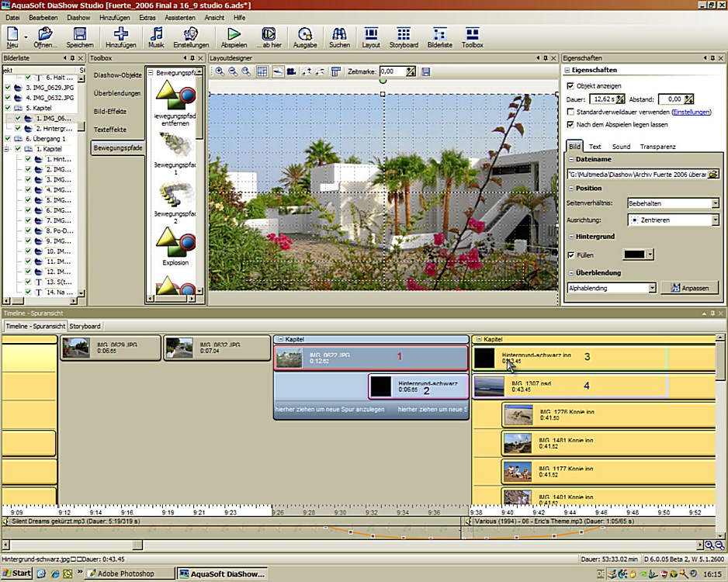Open the Musik toolbar icon

tap(156, 34)
